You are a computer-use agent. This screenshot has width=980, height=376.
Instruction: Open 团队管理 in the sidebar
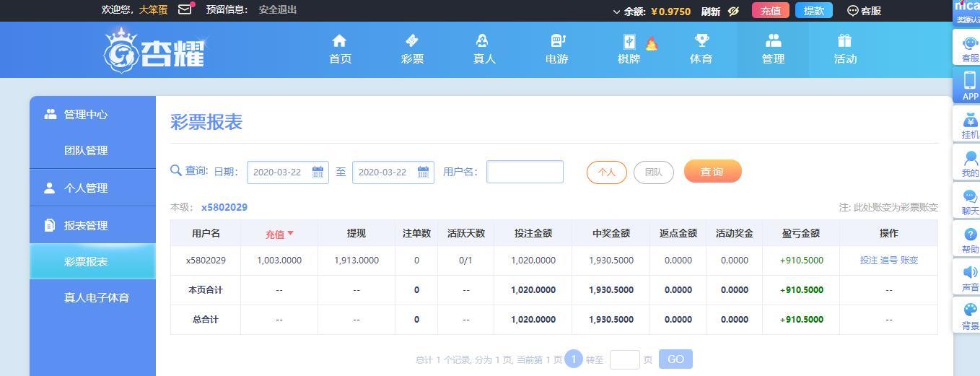point(85,150)
